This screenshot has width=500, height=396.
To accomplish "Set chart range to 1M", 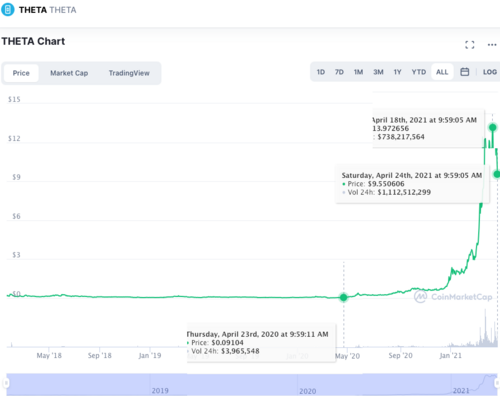I will click(x=358, y=72).
